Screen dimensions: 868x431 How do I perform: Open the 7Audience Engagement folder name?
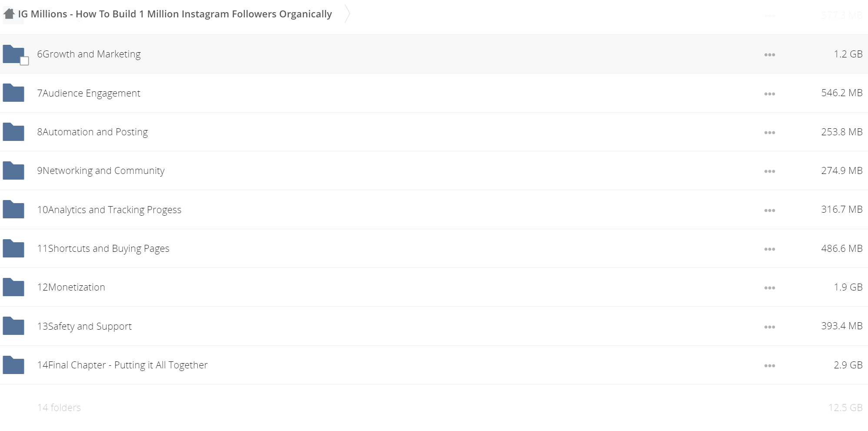pyautogui.click(x=89, y=93)
